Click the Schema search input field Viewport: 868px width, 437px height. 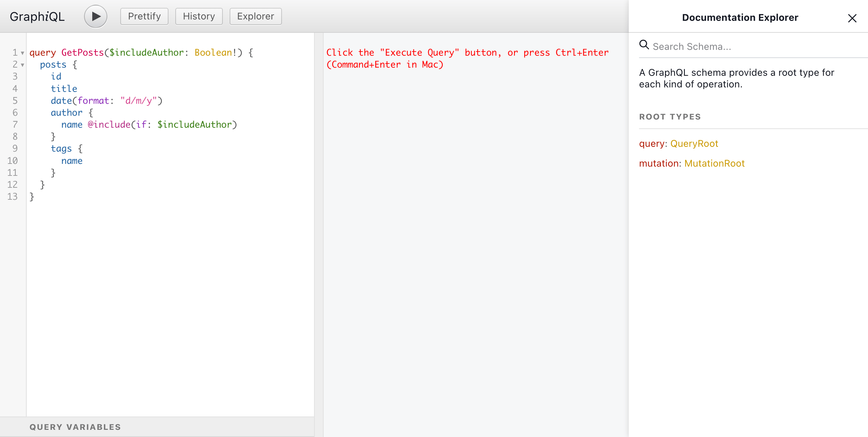pos(751,46)
